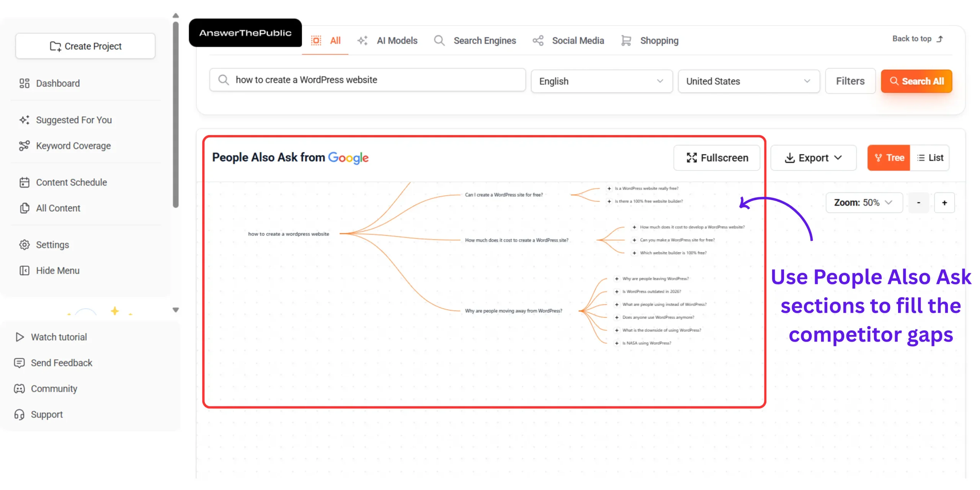Screen dimensions: 980x490
Task: Click node 'Can I create a WordPress site for free?'
Action: [x=504, y=195]
